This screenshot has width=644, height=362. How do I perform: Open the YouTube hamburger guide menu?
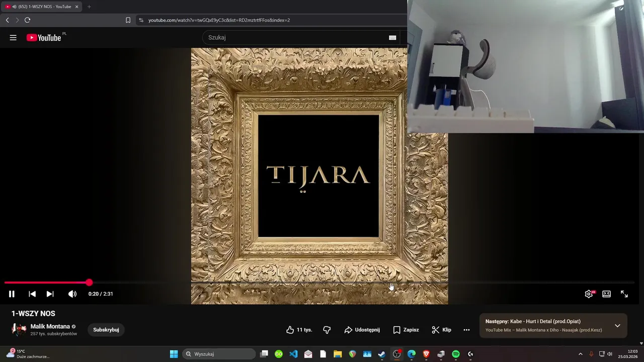click(13, 38)
